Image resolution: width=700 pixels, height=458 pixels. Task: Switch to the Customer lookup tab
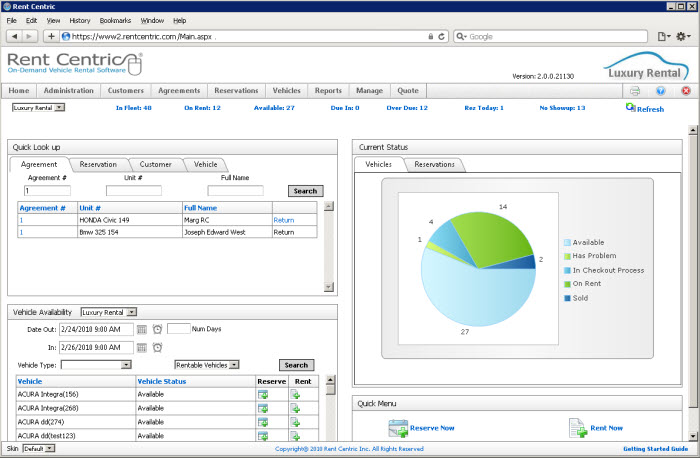point(155,164)
